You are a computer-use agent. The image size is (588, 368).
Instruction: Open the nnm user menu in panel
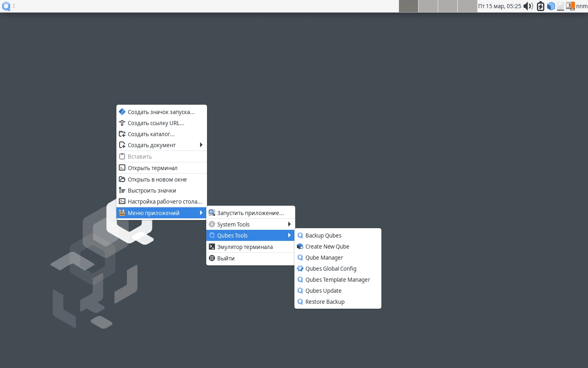coord(581,6)
